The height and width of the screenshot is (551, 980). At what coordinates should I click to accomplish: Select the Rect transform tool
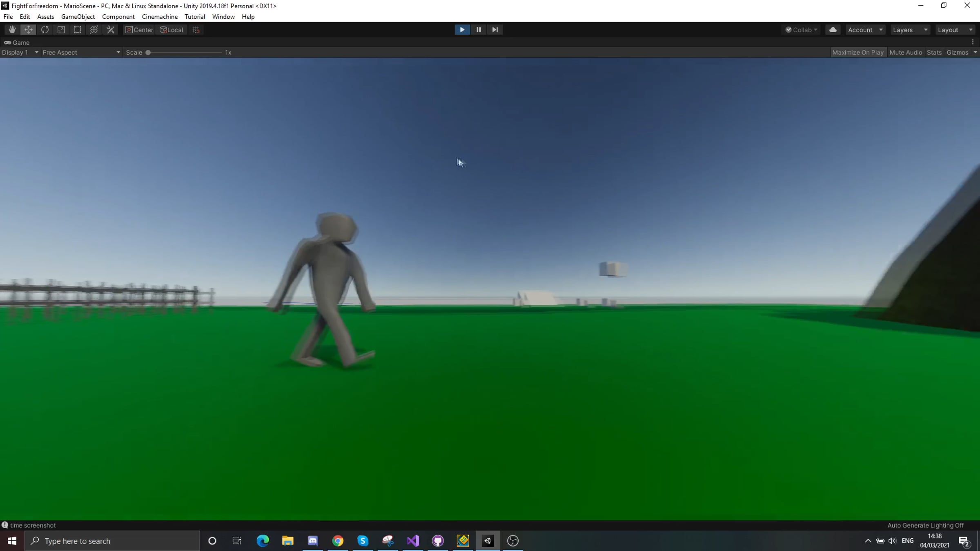point(78,30)
